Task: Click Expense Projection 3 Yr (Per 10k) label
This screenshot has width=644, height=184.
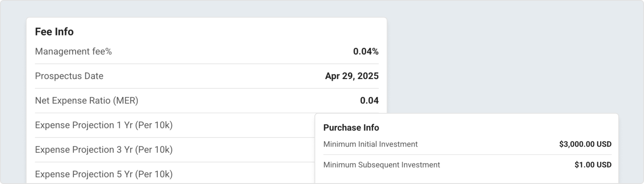Action: (x=104, y=150)
